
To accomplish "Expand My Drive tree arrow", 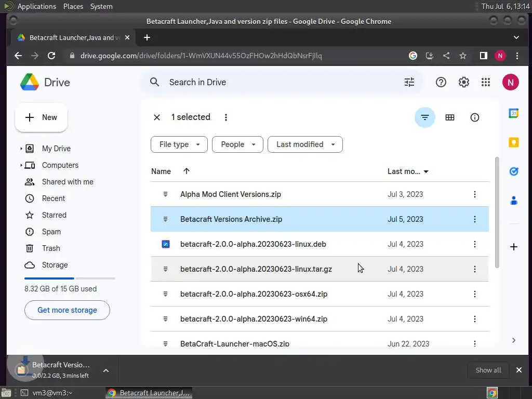I will [x=21, y=149].
